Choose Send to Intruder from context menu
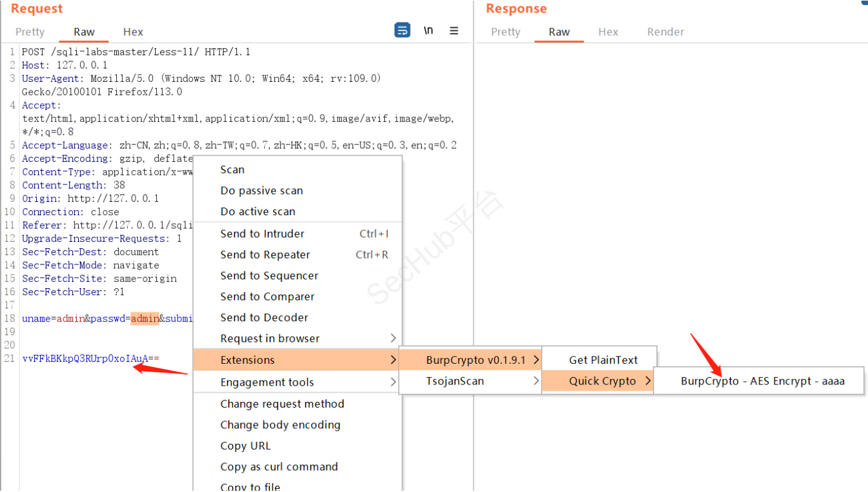This screenshot has height=492, width=868. click(262, 234)
